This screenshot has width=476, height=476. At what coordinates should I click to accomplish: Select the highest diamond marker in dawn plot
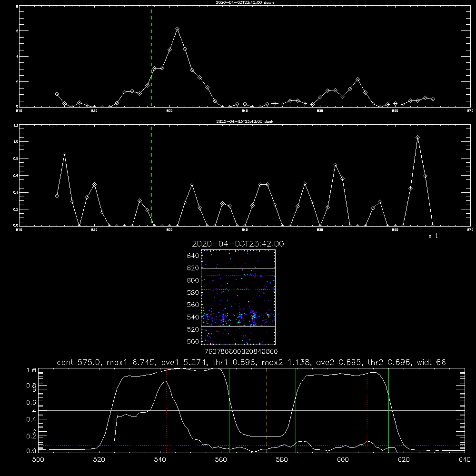click(177, 29)
